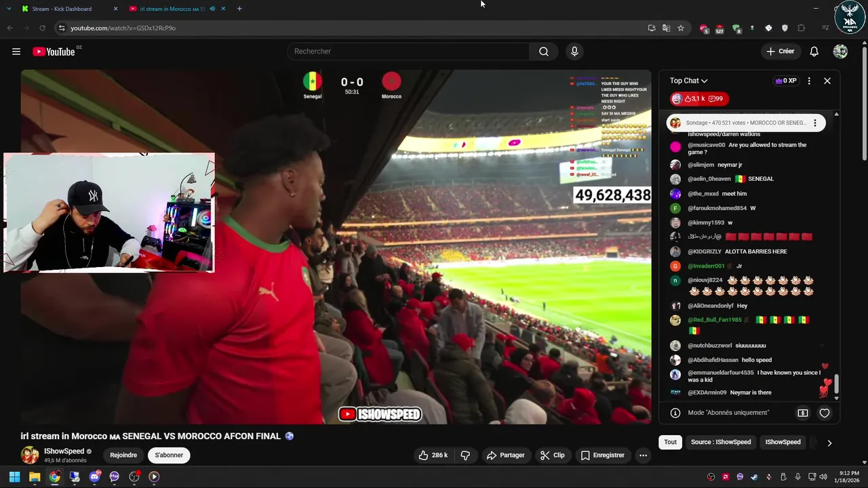Open extension with 527 badge

(x=719, y=28)
